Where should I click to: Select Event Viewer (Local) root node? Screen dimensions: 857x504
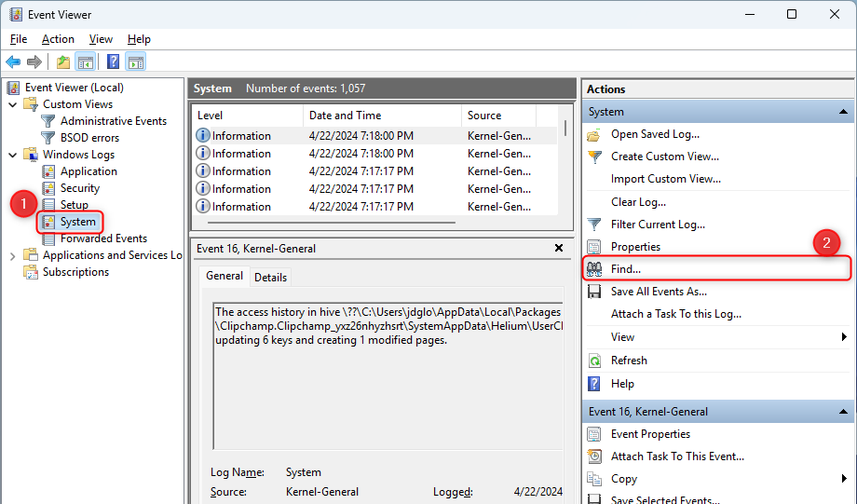click(x=75, y=88)
